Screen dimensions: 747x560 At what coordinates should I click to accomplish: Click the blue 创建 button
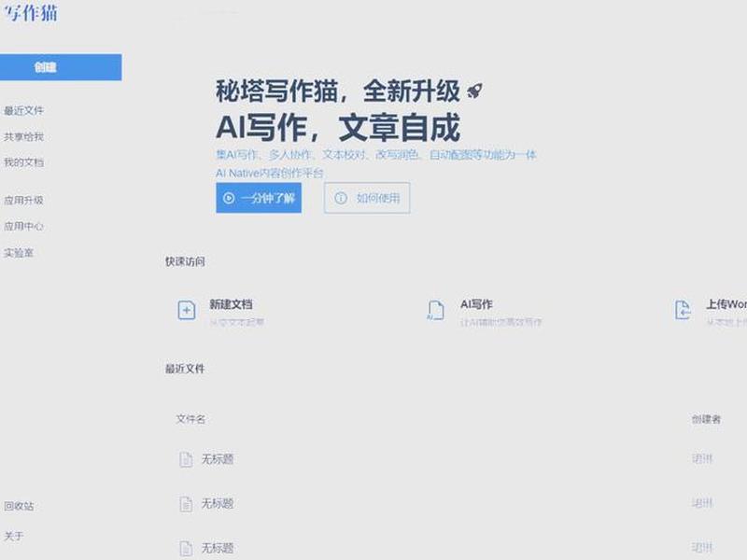pos(61,67)
